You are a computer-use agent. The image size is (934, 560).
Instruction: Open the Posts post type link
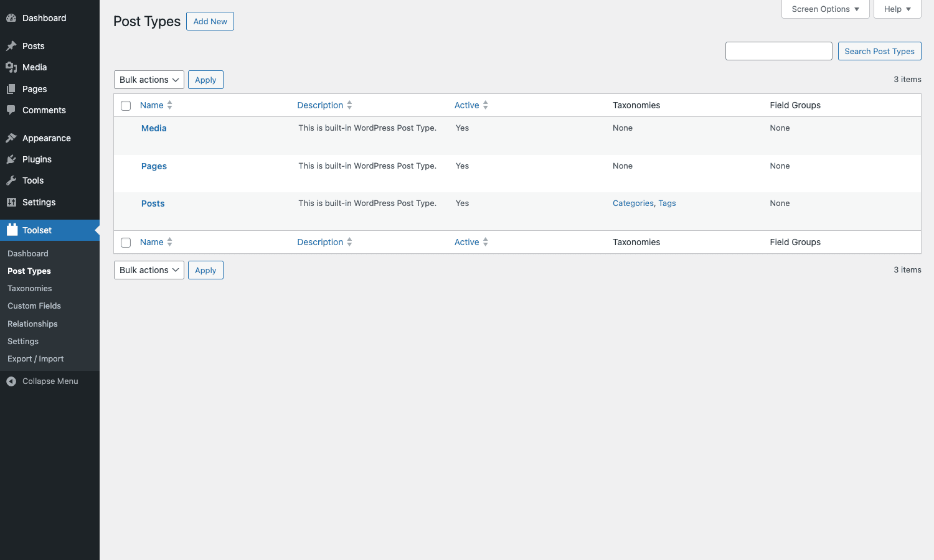(153, 203)
